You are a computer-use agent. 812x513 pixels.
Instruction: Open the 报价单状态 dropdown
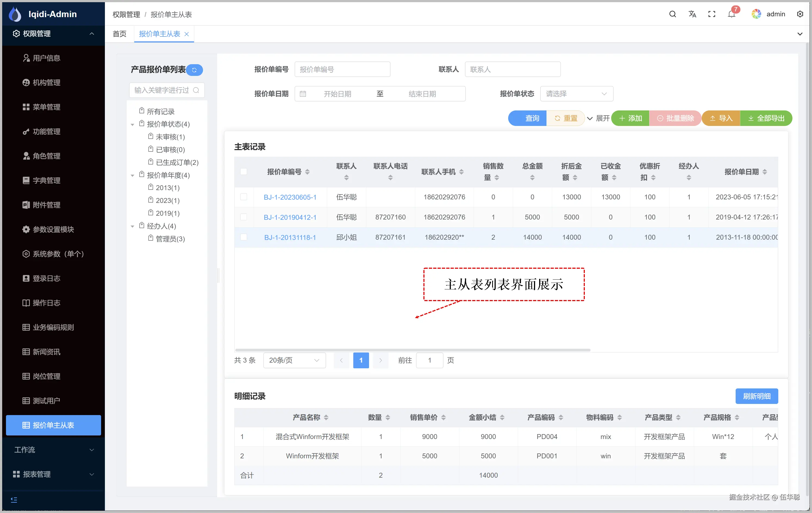(576, 94)
